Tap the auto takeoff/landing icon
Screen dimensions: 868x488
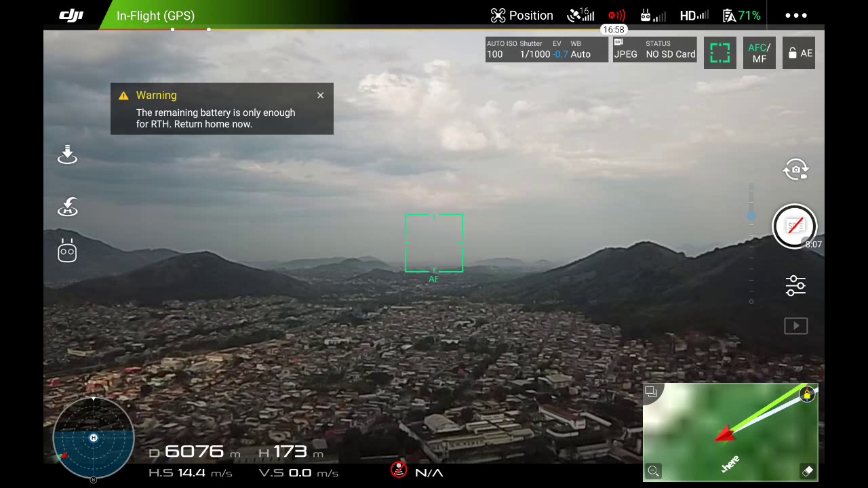tap(67, 155)
